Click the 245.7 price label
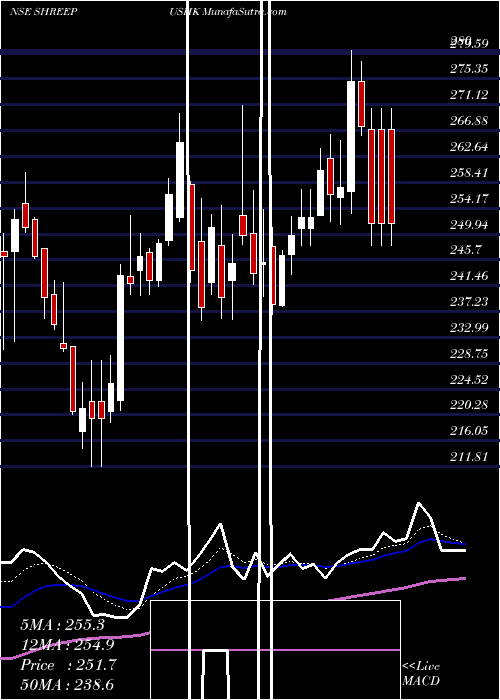The width and height of the screenshot is (500, 700). point(465,250)
